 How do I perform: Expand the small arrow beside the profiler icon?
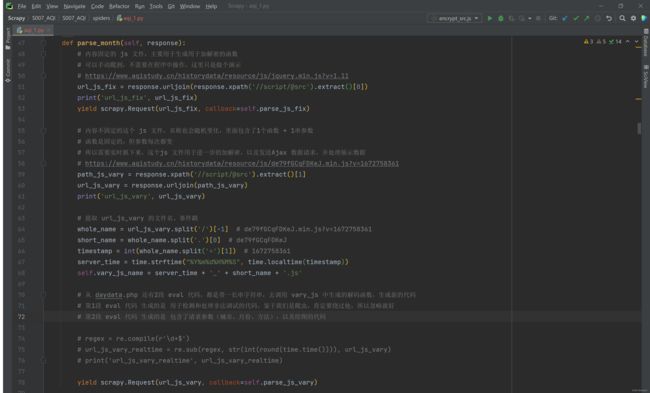click(529, 18)
